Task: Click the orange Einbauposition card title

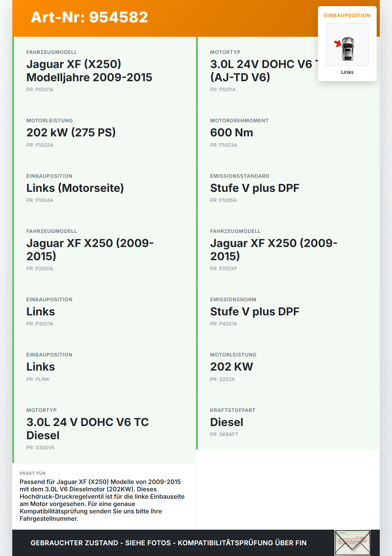Action: click(x=347, y=15)
